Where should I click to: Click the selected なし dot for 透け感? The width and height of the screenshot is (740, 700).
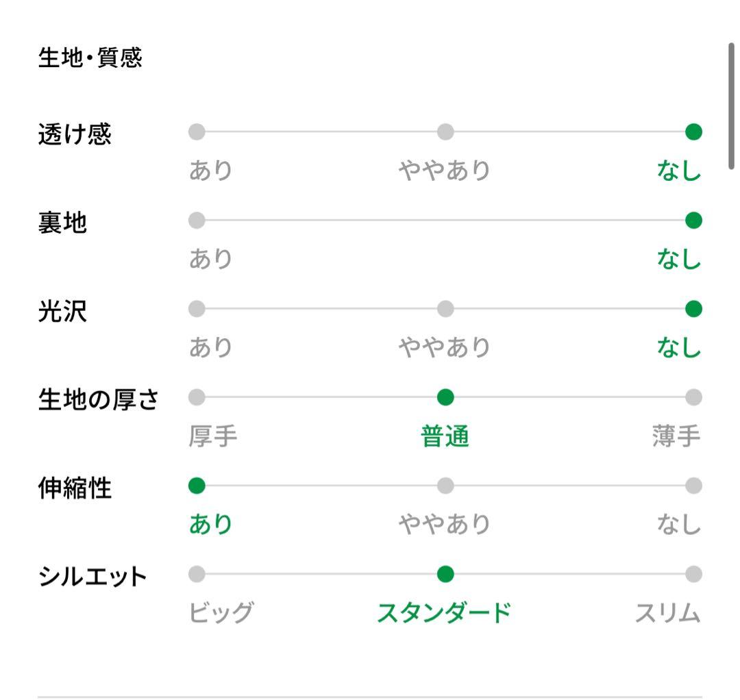click(x=693, y=132)
